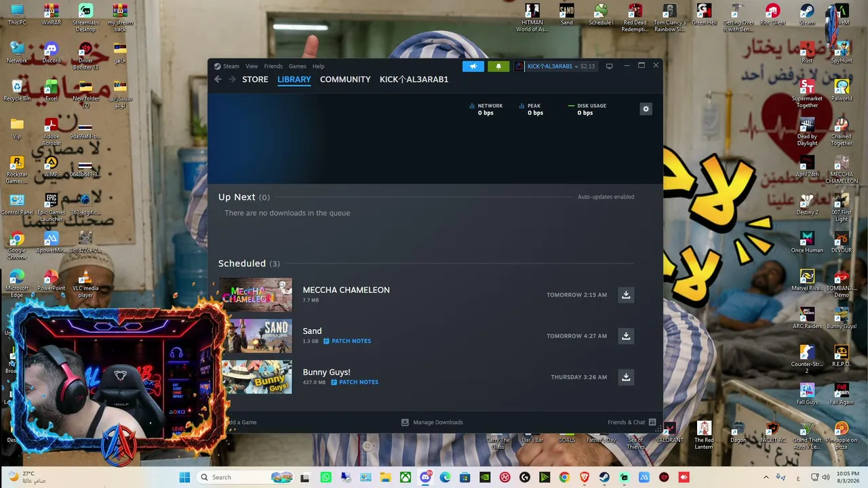Viewport: 868px width, 488px height.
Task: Open Discord from the taskbar
Action: click(425, 477)
